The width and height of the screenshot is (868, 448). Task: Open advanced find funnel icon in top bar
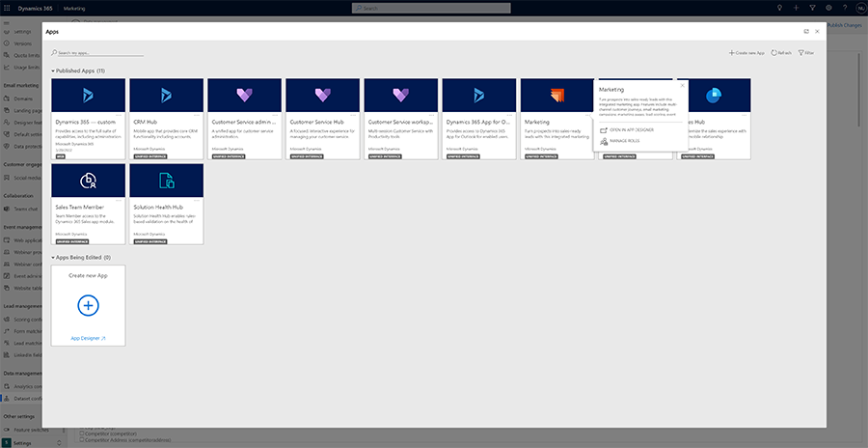(x=812, y=9)
